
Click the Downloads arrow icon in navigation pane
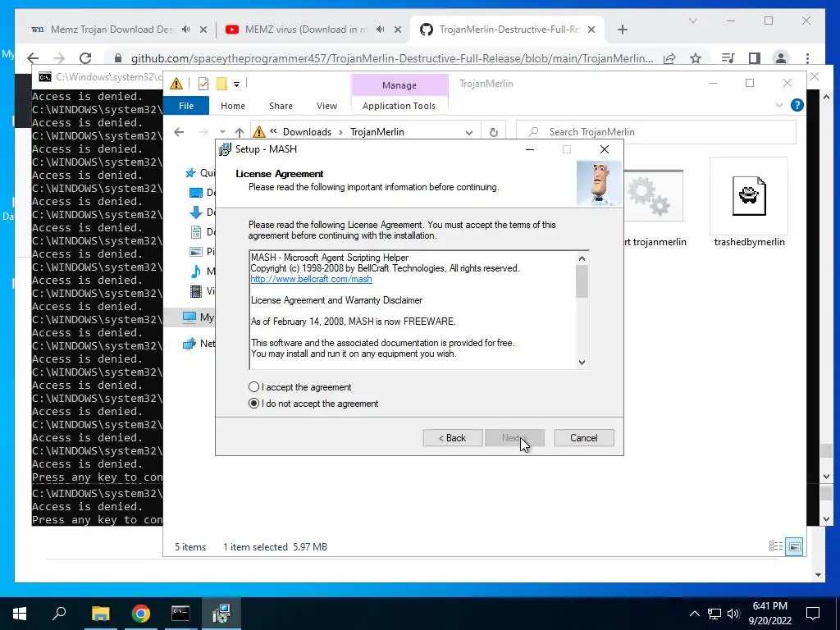point(196,212)
